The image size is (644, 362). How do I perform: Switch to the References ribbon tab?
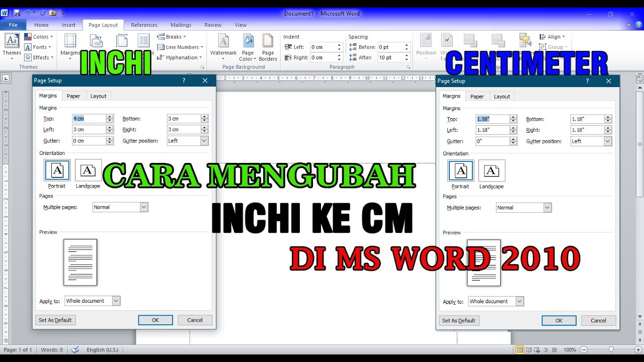144,25
